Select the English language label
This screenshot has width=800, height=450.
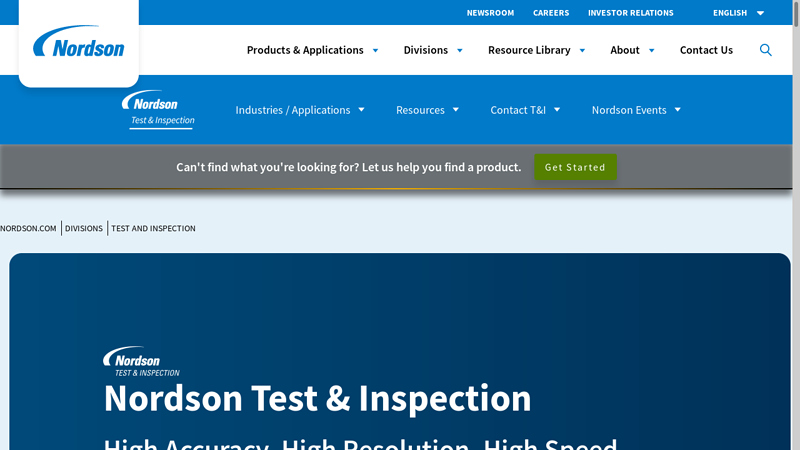[730, 13]
